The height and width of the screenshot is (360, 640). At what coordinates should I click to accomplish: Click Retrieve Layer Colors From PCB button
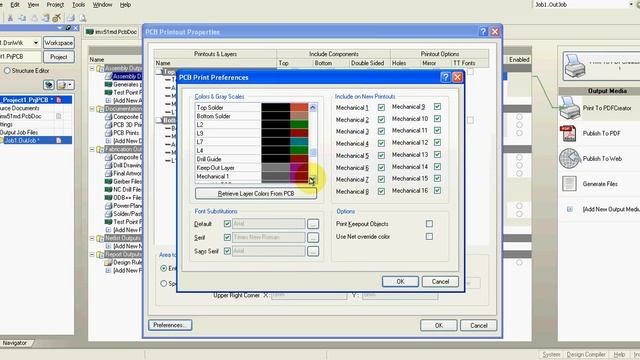tap(256, 193)
